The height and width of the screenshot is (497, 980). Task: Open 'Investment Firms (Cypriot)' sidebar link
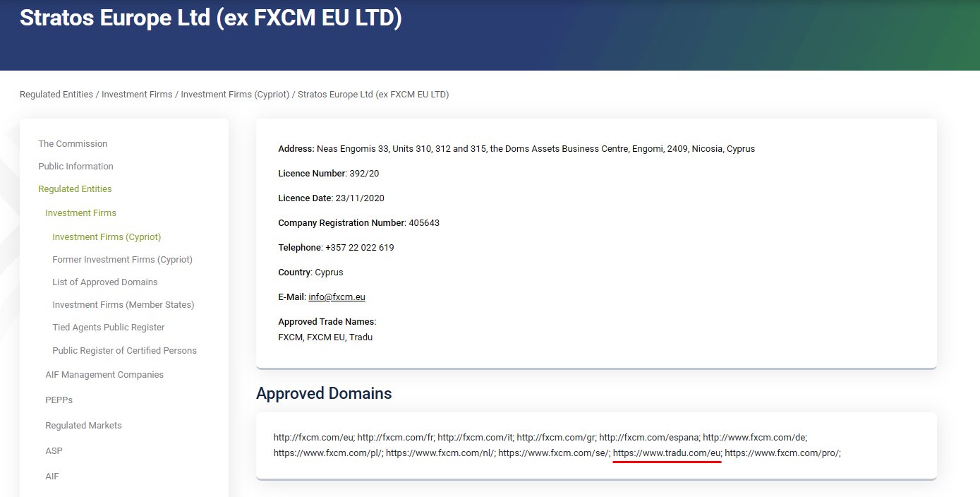point(107,237)
